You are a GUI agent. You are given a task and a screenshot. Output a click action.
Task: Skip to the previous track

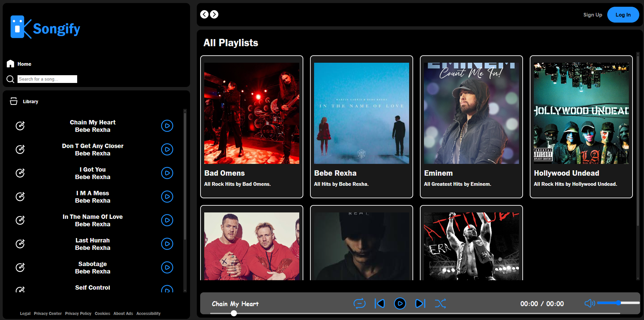click(x=380, y=303)
